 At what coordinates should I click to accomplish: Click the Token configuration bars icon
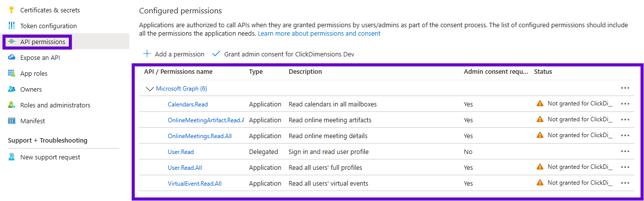[x=11, y=26]
